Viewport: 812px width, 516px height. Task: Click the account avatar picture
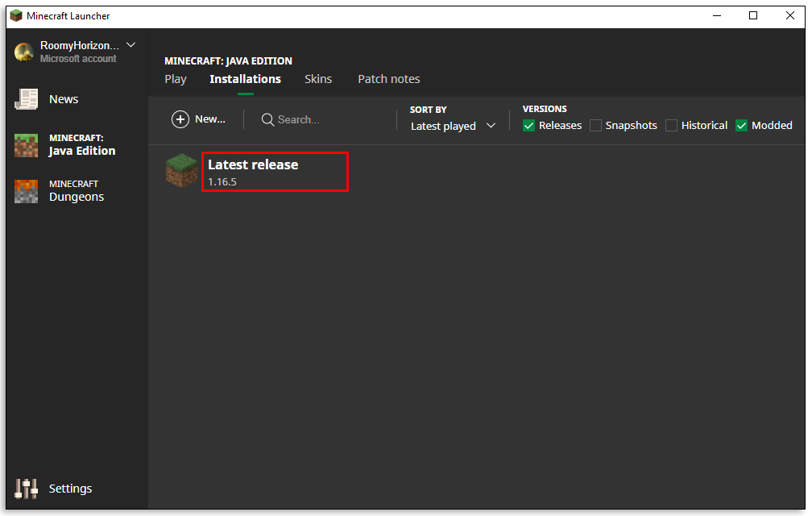(x=24, y=52)
